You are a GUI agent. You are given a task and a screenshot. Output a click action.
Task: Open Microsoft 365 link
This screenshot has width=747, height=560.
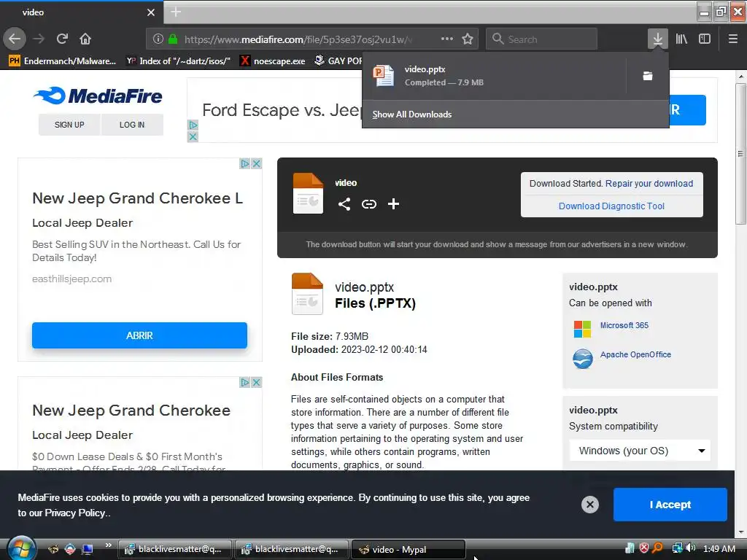(x=624, y=325)
